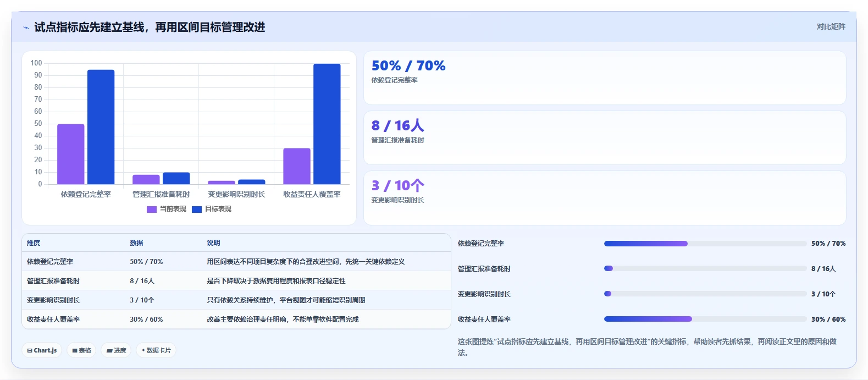Select the 变更影响识别时长 cell in the table
This screenshot has width=868, height=380.
point(53,300)
